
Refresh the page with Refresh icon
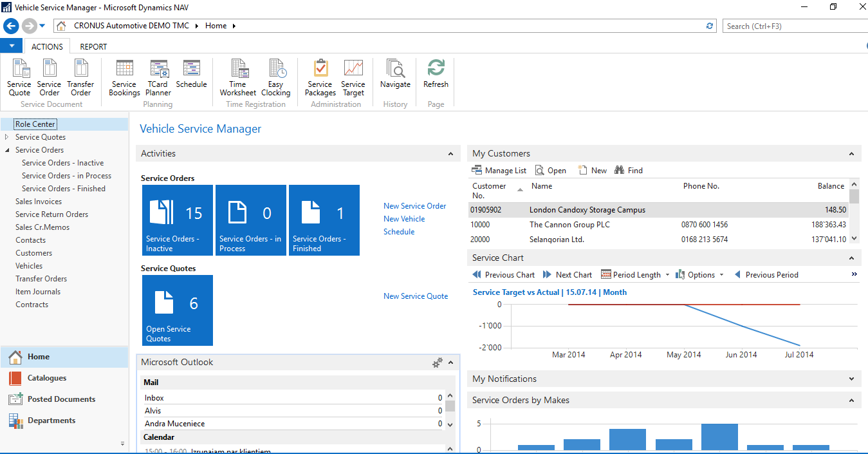pos(436,70)
